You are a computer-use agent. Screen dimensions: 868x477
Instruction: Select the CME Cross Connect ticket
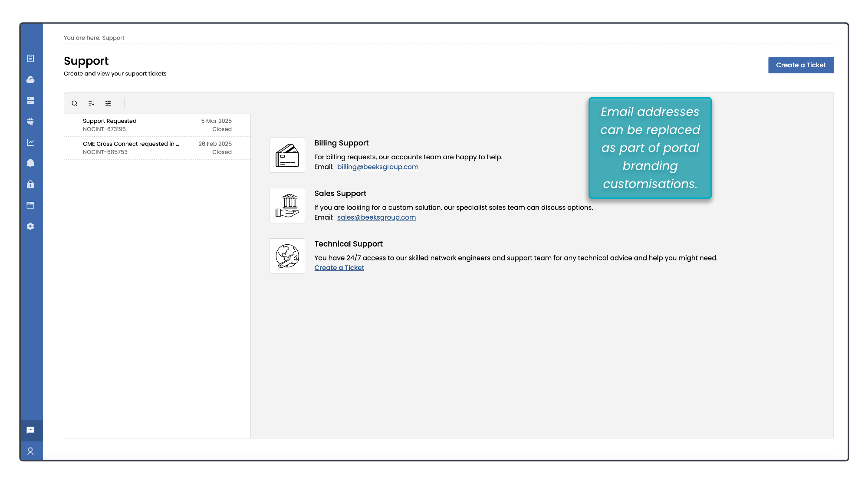pyautogui.click(x=157, y=148)
